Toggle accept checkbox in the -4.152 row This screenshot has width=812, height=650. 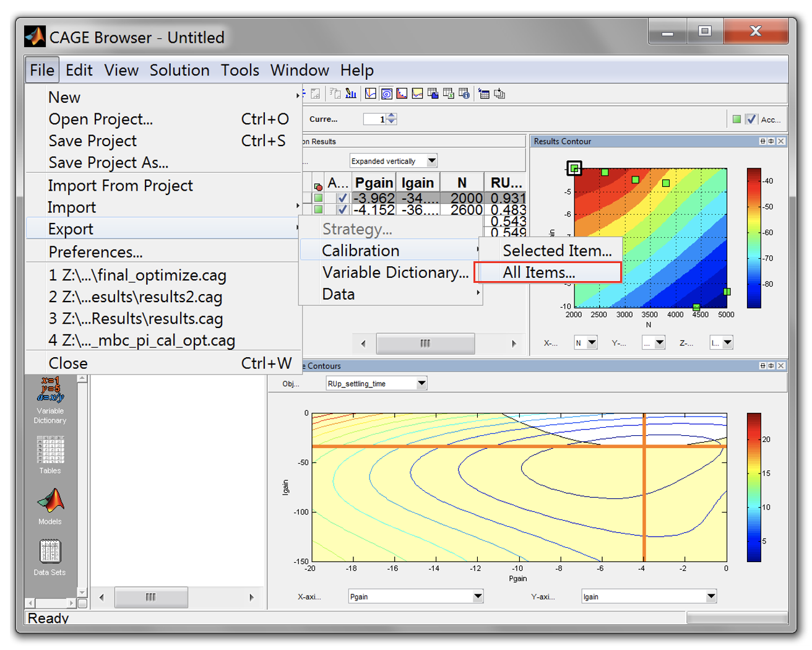[x=342, y=209]
